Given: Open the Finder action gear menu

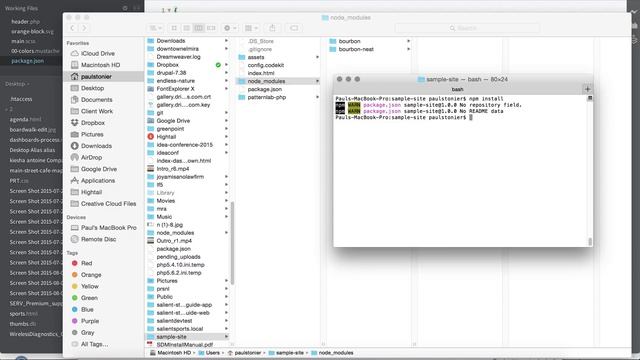Looking at the screenshot, I should tap(230, 28).
